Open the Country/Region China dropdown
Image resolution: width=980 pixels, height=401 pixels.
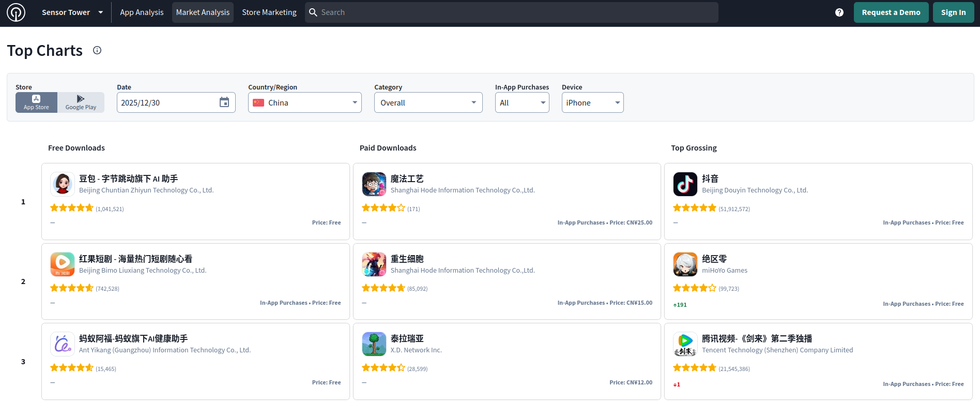[x=305, y=102]
